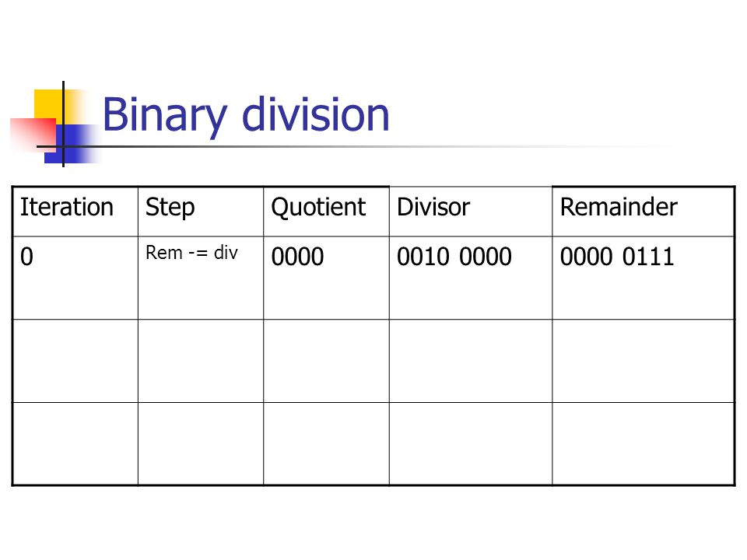The image size is (747, 560).
Task: Click empty Iteration cell in second data row
Action: (x=75, y=361)
